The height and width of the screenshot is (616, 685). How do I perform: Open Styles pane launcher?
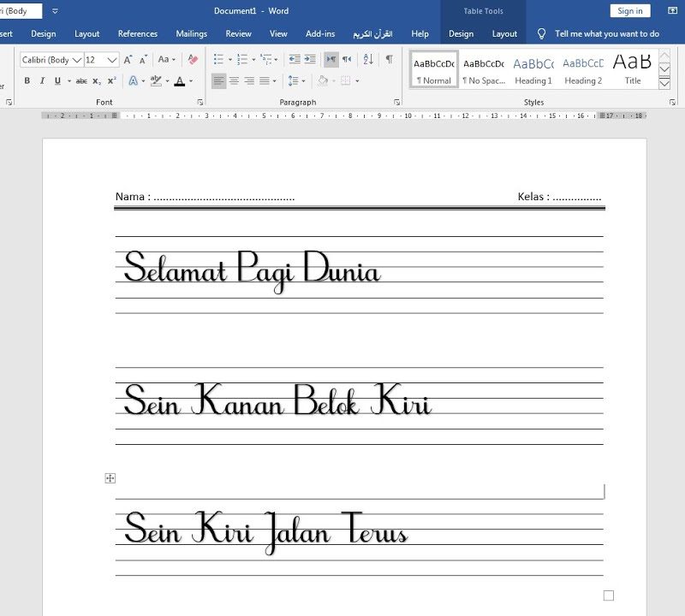(x=672, y=102)
